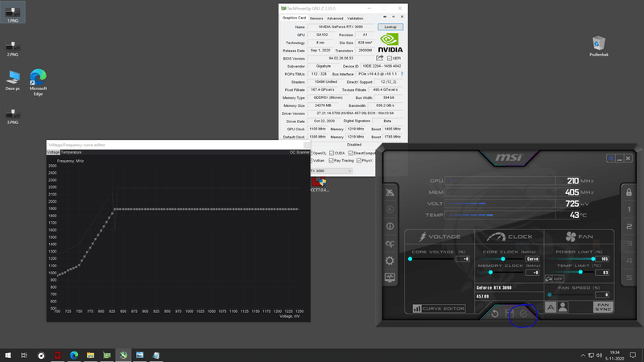This screenshot has height=362, width=644.
Task: Toggle user-defined fan control icon
Action: tap(563, 307)
